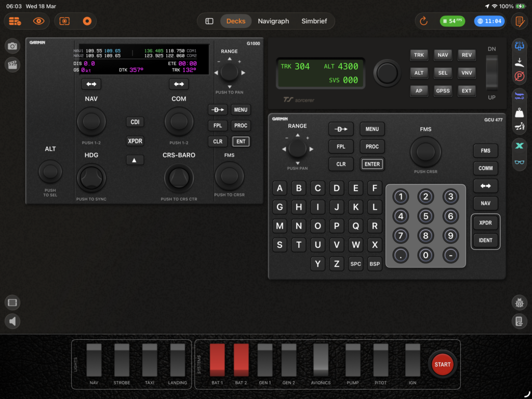The height and width of the screenshot is (399, 532).
Task: Open the Simbrief tab
Action: pyautogui.click(x=314, y=21)
